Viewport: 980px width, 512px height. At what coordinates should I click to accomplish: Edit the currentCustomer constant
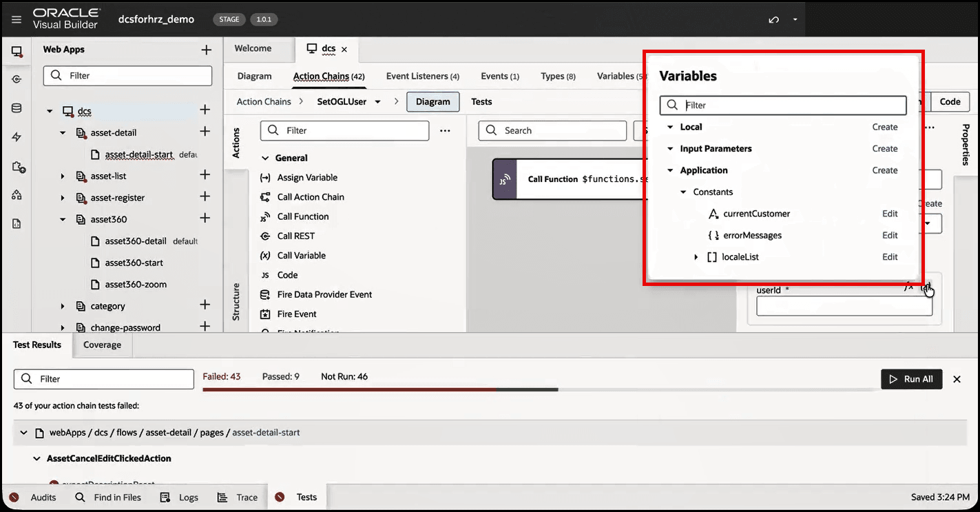890,214
